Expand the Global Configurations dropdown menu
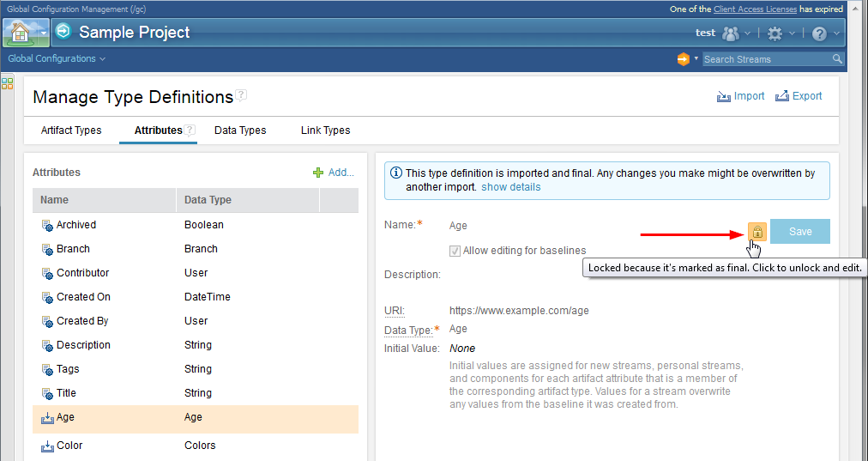The image size is (868, 461). [57, 59]
